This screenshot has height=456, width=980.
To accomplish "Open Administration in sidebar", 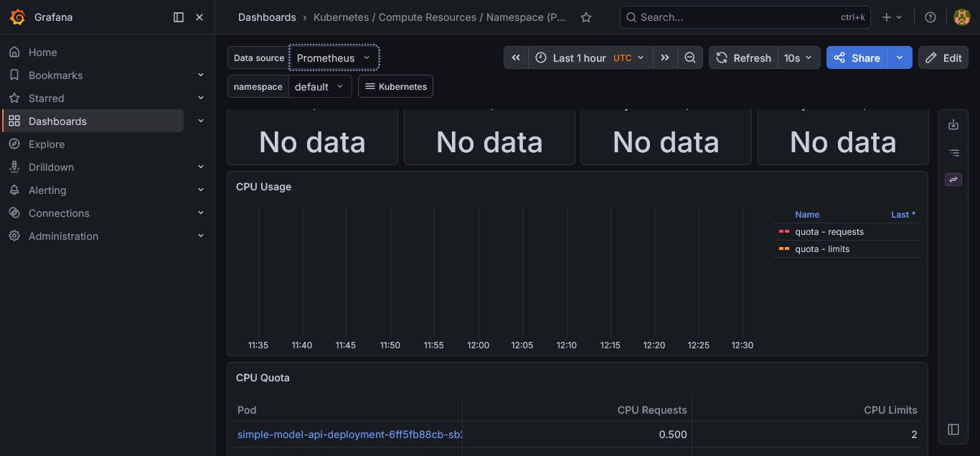I will [63, 236].
